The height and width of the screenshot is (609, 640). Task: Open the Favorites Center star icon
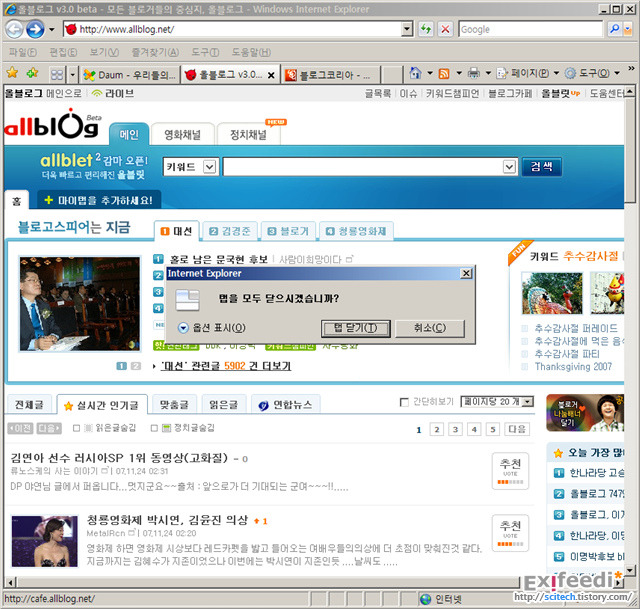pyautogui.click(x=12, y=73)
